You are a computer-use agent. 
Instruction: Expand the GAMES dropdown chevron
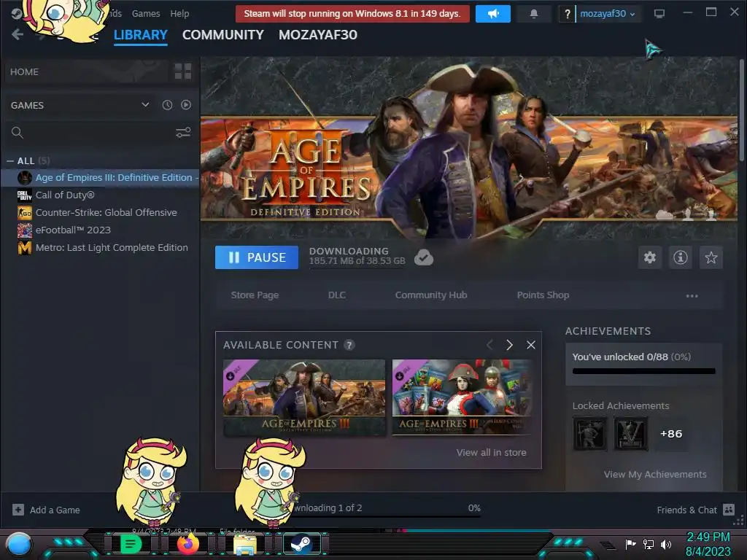(x=145, y=105)
